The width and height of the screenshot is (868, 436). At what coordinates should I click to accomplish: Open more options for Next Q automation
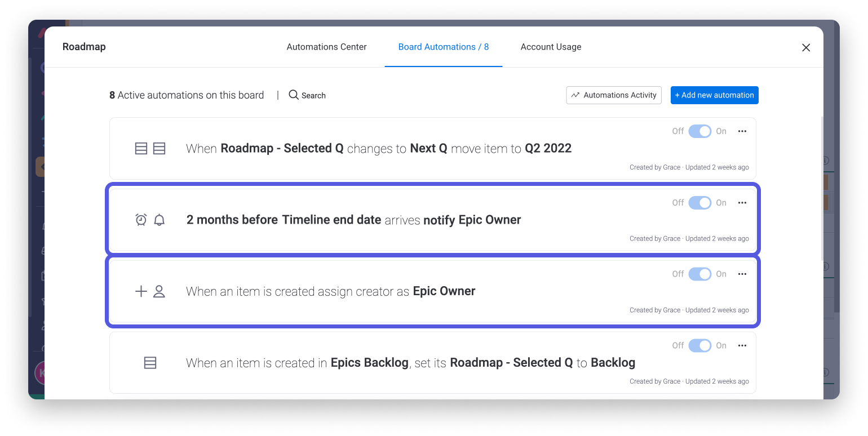(742, 131)
